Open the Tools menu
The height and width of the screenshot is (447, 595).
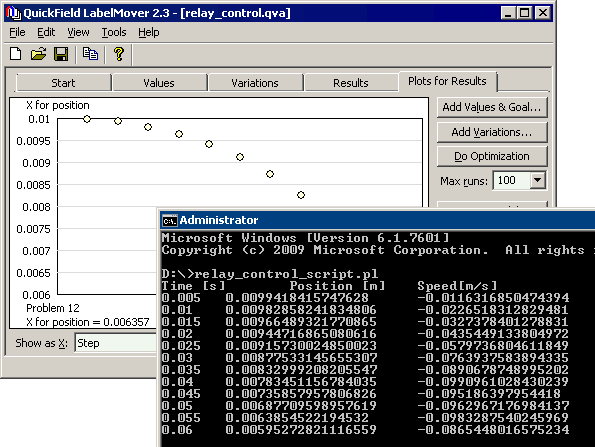pyautogui.click(x=114, y=33)
